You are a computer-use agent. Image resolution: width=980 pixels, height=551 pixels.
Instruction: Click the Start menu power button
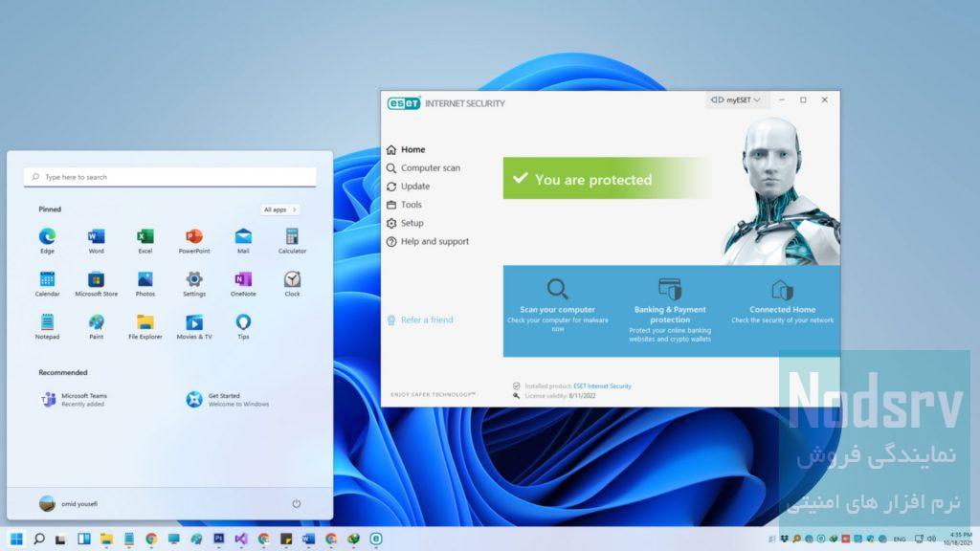pos(297,503)
